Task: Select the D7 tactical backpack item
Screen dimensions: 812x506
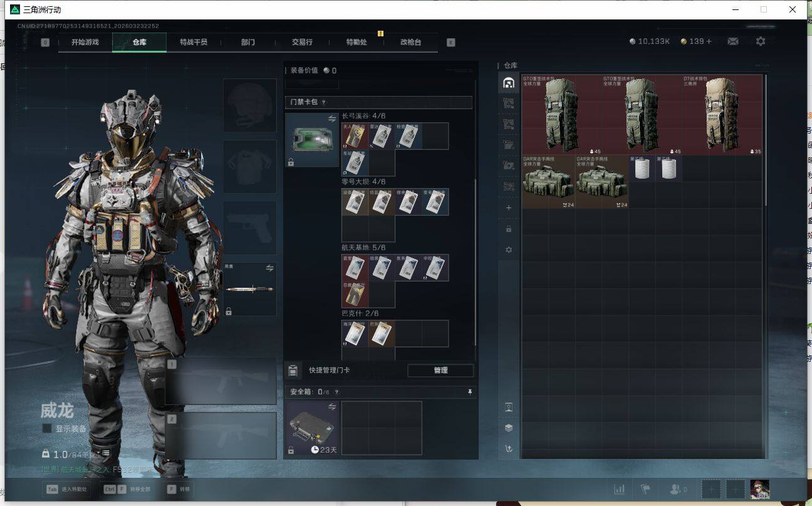Action: tap(722, 115)
